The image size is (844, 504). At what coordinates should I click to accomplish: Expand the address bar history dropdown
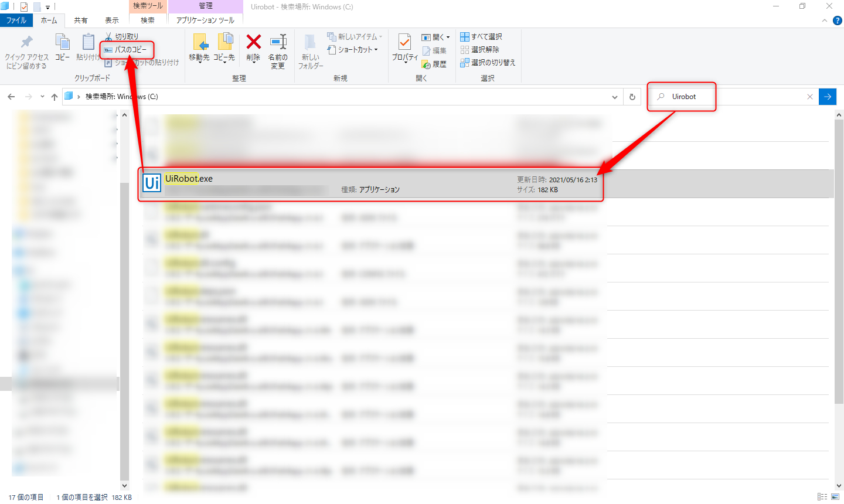(x=615, y=97)
